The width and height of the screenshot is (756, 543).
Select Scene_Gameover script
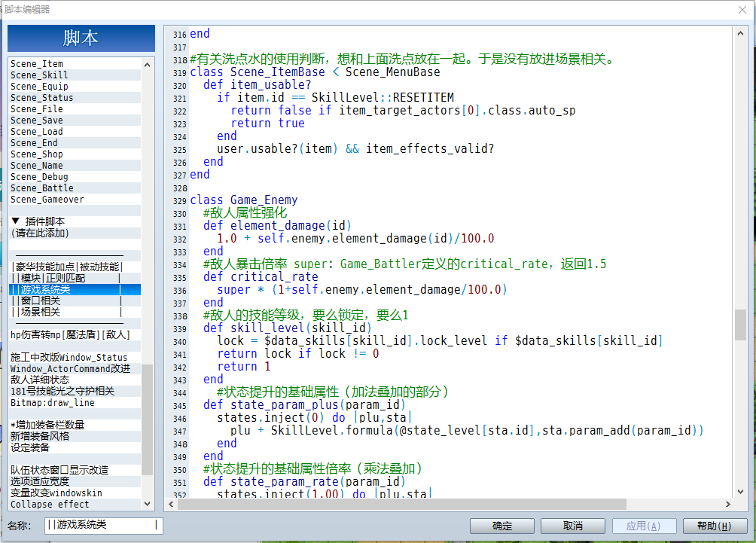75,199
